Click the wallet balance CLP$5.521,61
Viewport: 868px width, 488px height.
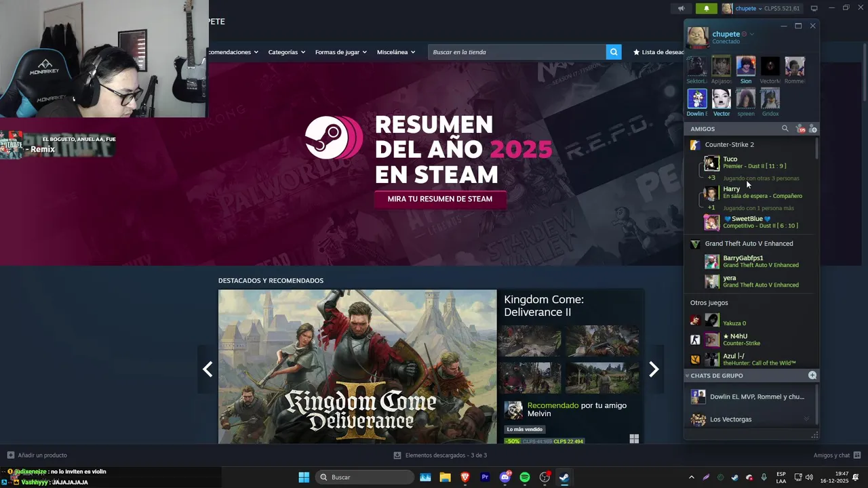pyautogui.click(x=782, y=8)
